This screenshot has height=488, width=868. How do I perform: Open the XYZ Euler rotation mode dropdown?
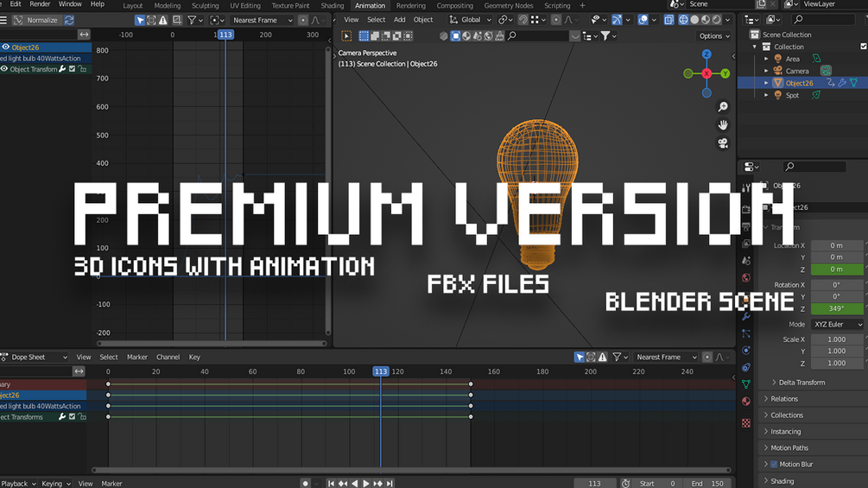click(x=838, y=324)
